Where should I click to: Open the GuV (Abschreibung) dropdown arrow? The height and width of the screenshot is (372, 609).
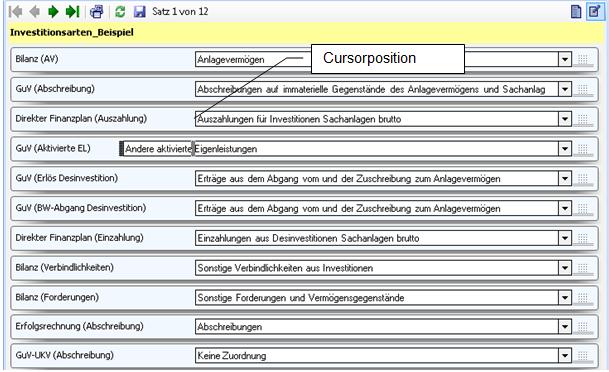pos(565,89)
